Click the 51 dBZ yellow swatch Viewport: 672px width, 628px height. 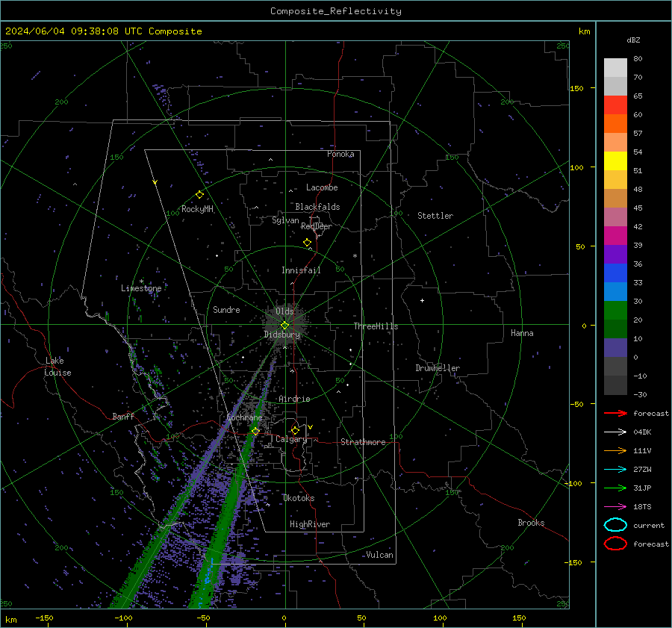(x=615, y=161)
